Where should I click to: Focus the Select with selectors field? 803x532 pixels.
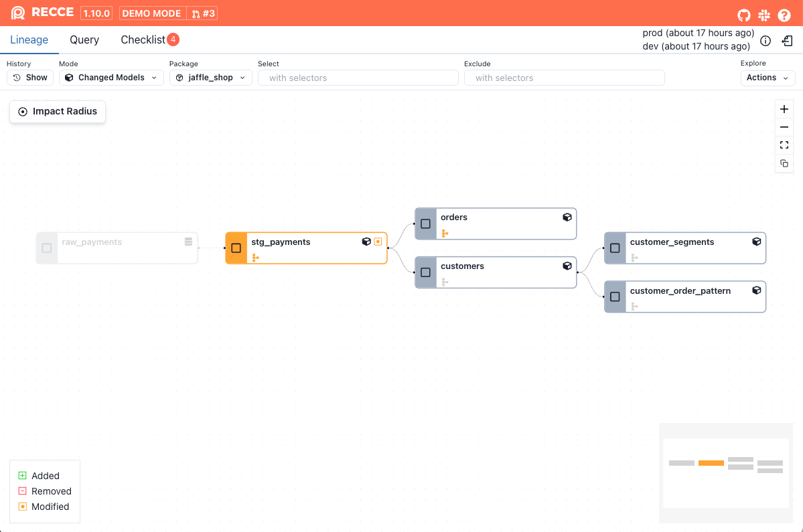tap(358, 78)
